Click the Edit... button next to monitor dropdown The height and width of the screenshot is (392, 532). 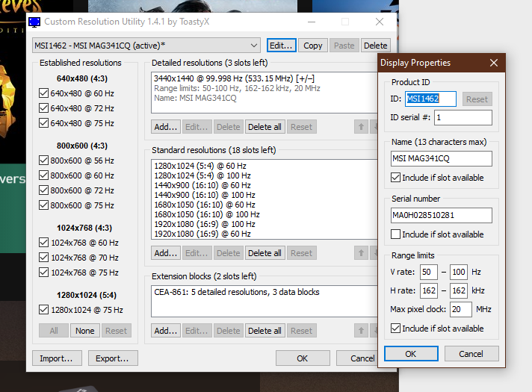pos(281,46)
